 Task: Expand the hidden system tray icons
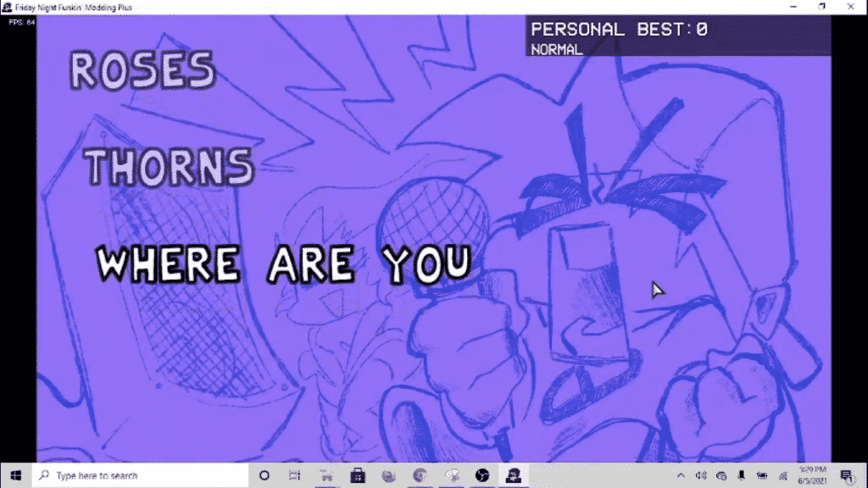[682, 475]
